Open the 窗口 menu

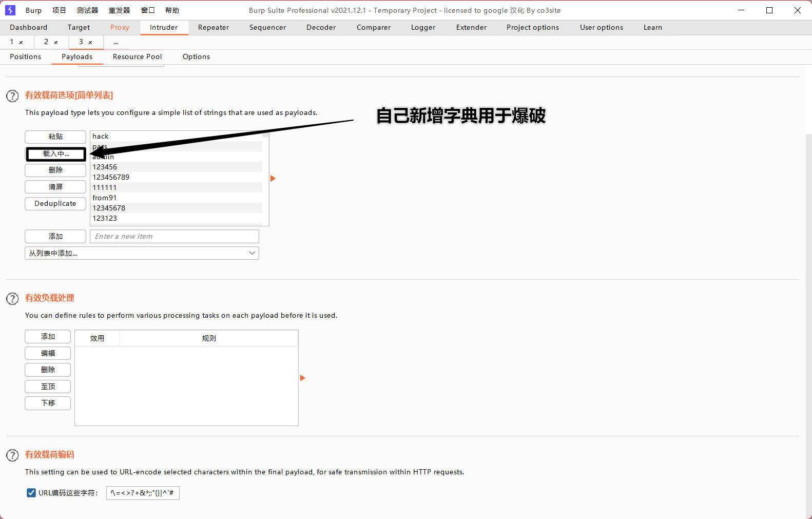pos(148,10)
